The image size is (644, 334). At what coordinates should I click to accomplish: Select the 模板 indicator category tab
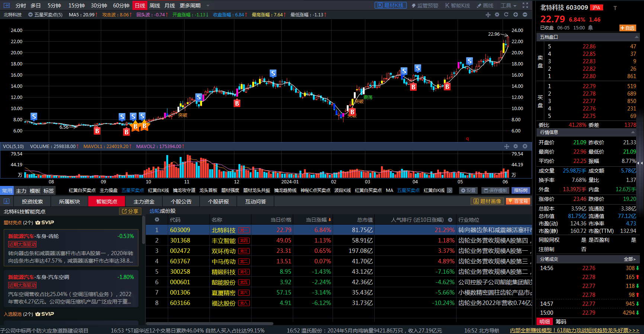point(35,190)
